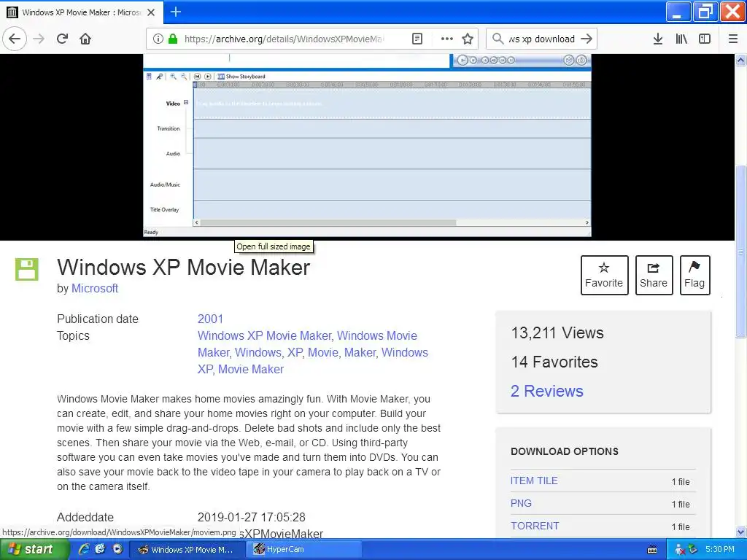The width and height of the screenshot is (747, 560).
Task: Toggle reader view in address bar
Action: coord(417,39)
